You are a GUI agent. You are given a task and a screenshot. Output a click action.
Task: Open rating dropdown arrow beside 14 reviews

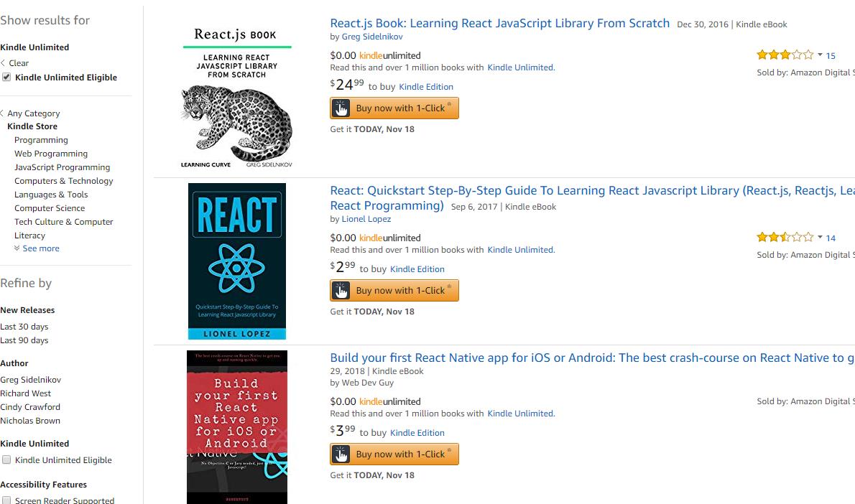pos(820,237)
